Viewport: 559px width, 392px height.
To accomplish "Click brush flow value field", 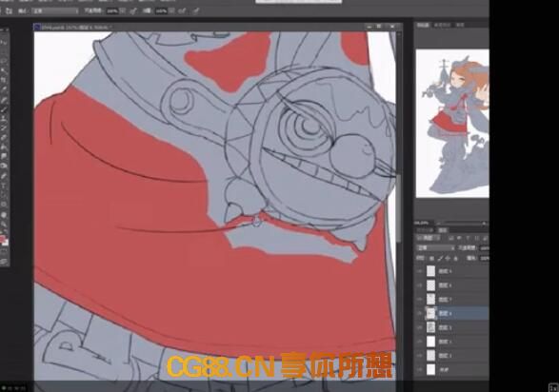I will point(162,11).
